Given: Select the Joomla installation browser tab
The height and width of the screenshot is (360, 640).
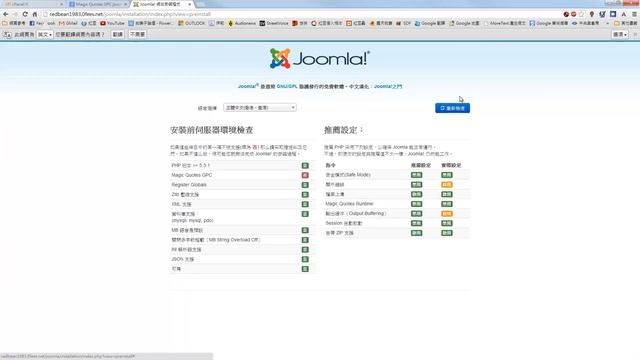Looking at the screenshot, I should coord(162,4).
